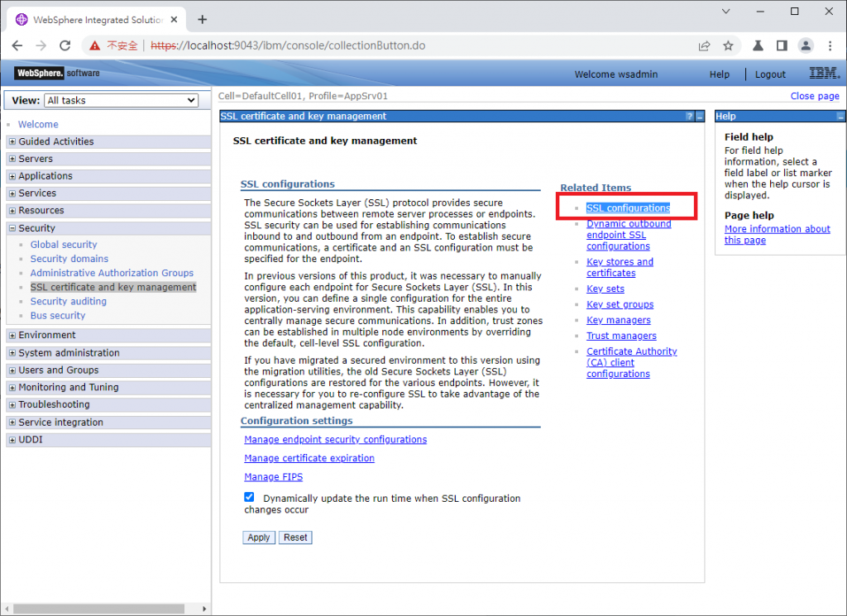847x616 pixels.
Task: Open Key stores and certificates
Action: pos(620,267)
